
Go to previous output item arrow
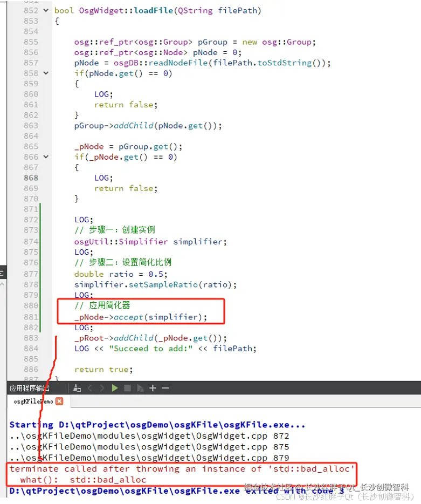coord(90,389)
